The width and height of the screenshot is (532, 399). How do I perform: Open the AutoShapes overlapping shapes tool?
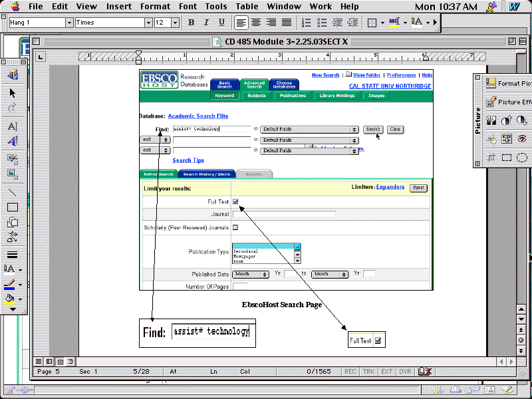pyautogui.click(x=13, y=222)
